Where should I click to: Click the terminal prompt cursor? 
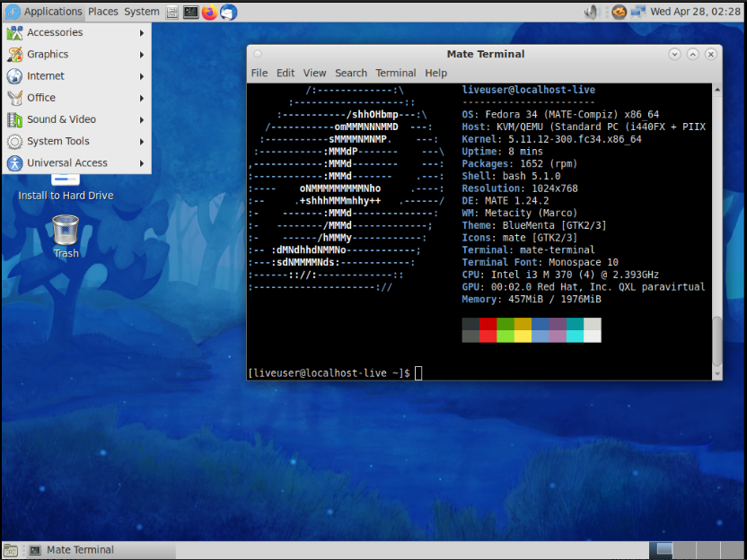coord(418,373)
